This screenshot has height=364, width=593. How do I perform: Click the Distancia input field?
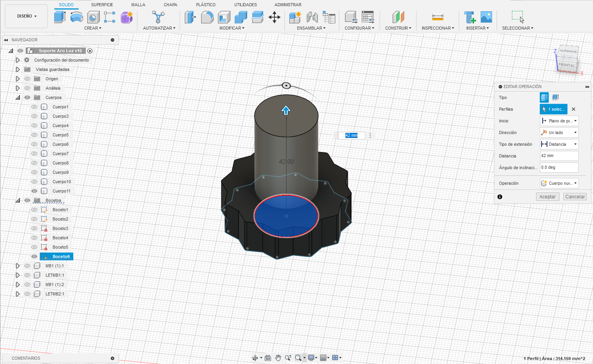pos(559,156)
